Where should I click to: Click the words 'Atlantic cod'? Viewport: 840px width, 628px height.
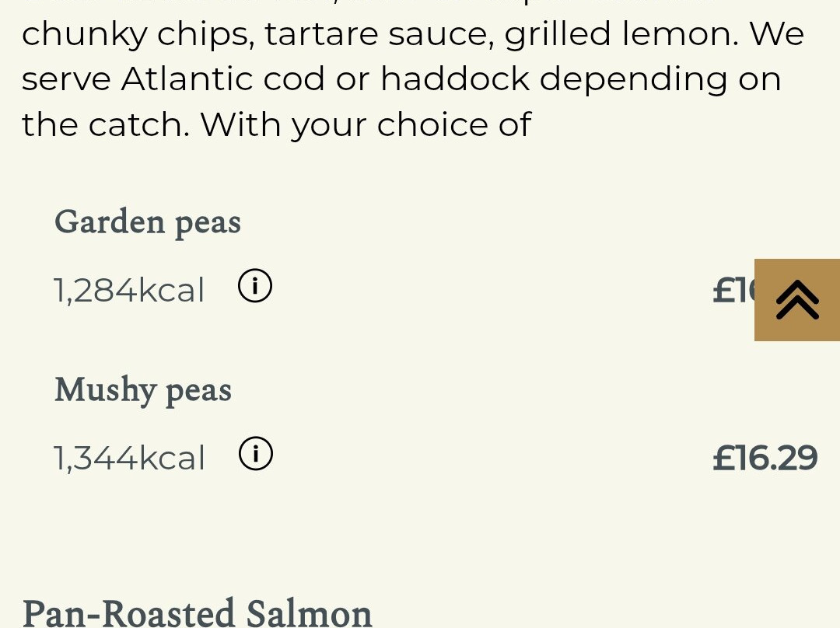(223, 79)
